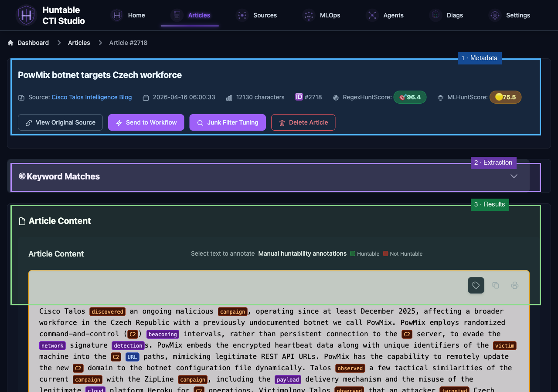558x392 pixels.
Task: Navigate to Articles breadcrumb link
Action: 79,43
